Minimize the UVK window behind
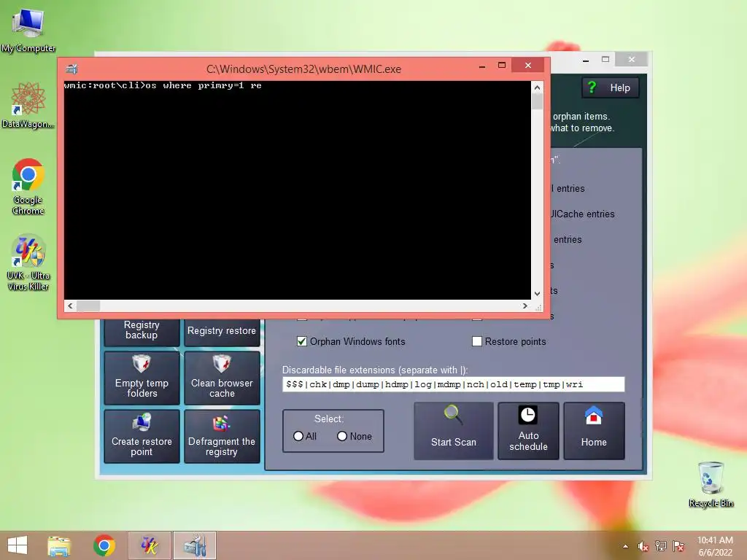747x560 pixels. coord(586,60)
